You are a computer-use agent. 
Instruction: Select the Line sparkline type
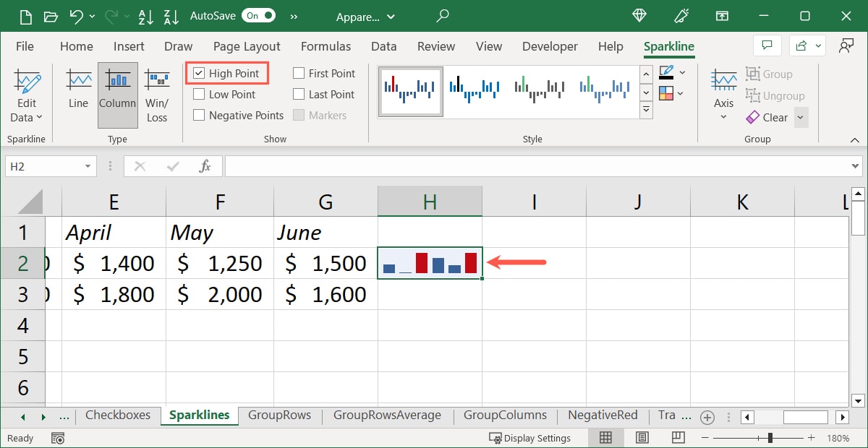[x=78, y=90]
